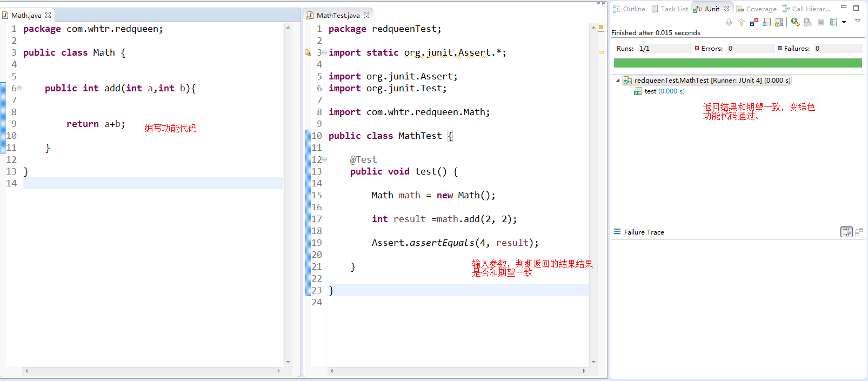
Task: Click yellow warning annotation in overview ruler
Action: 601,52
